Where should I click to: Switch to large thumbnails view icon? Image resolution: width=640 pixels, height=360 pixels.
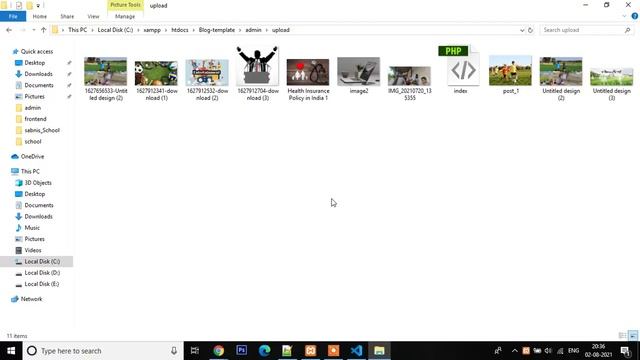click(x=633, y=336)
